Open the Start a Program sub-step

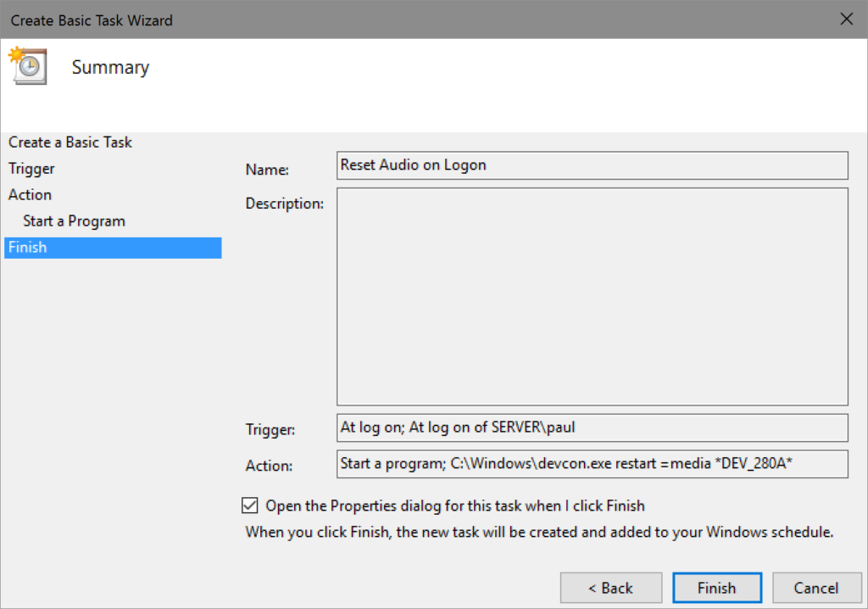(x=74, y=221)
